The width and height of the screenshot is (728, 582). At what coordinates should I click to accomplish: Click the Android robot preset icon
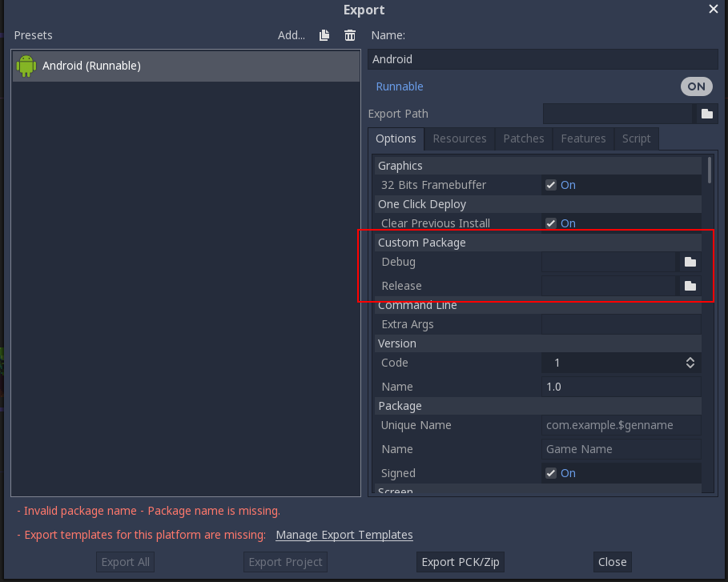point(26,65)
